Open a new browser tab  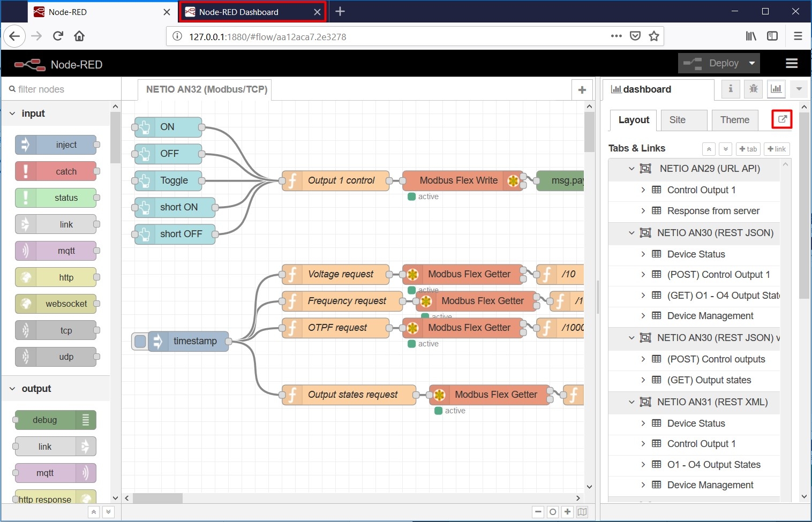(x=340, y=11)
